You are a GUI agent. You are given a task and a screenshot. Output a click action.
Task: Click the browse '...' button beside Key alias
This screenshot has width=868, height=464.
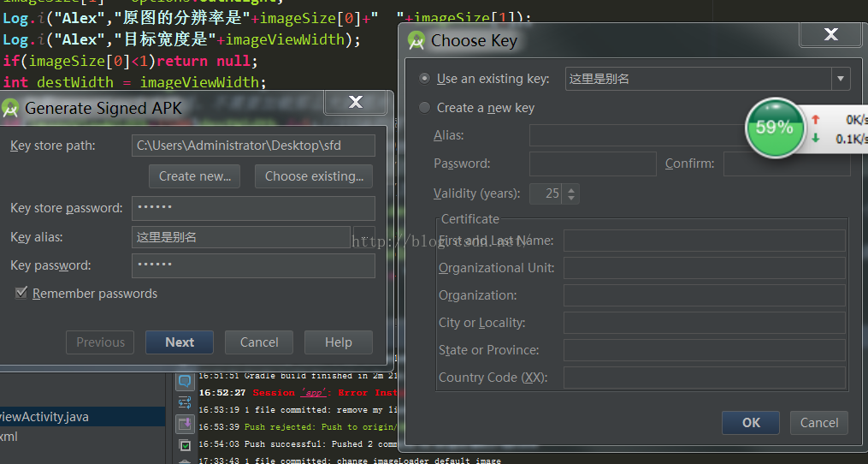tap(364, 237)
